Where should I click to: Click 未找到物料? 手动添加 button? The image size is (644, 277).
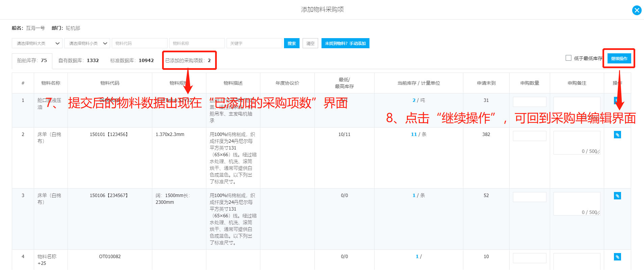345,43
